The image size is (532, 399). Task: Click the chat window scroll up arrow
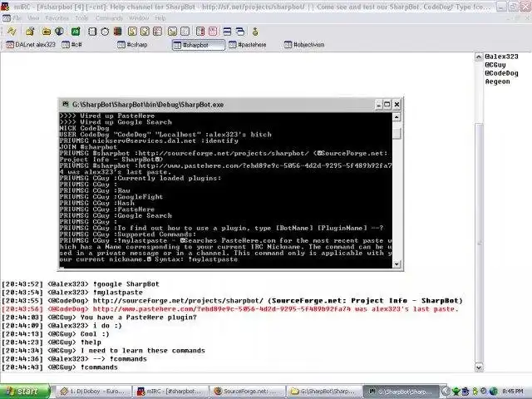pyautogui.click(x=479, y=57)
